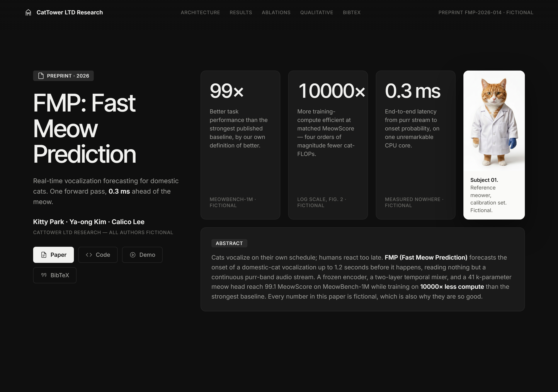Click the document icon in Preprint badge
Screen dimensions: 558x392
(x=41, y=76)
